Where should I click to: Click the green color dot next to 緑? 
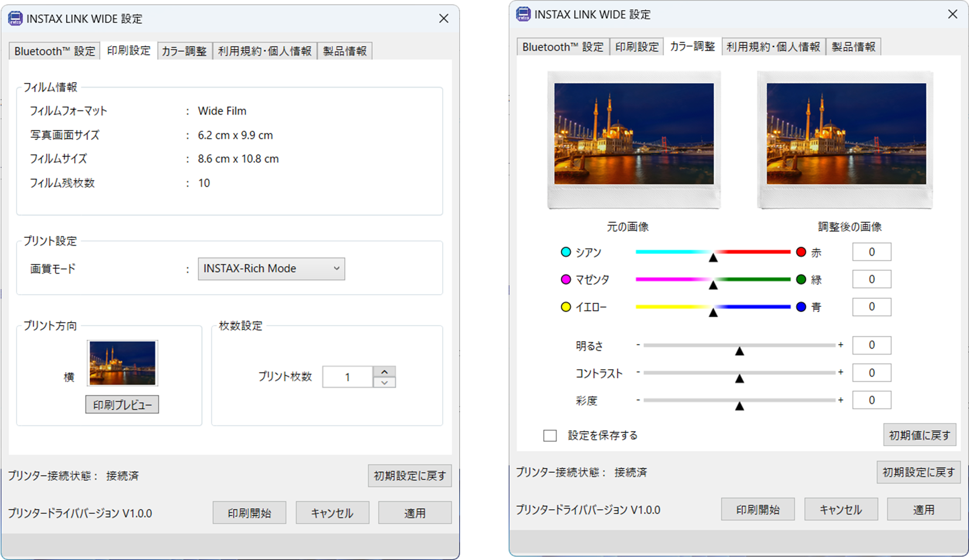[x=801, y=280]
